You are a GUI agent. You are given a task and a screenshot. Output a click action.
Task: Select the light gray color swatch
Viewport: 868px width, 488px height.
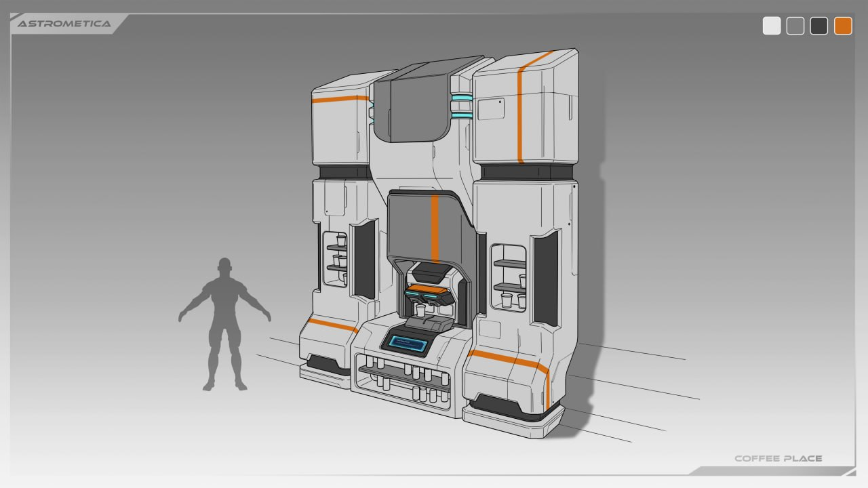click(x=795, y=26)
